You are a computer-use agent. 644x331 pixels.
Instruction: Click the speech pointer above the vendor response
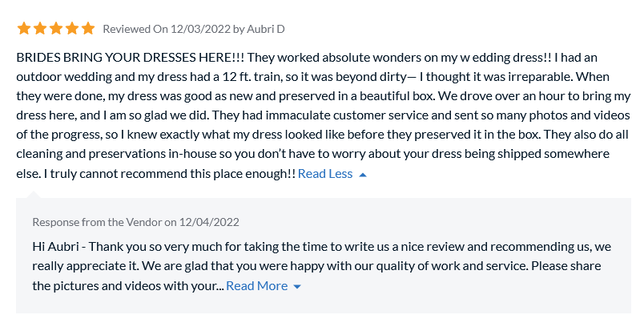34,193
